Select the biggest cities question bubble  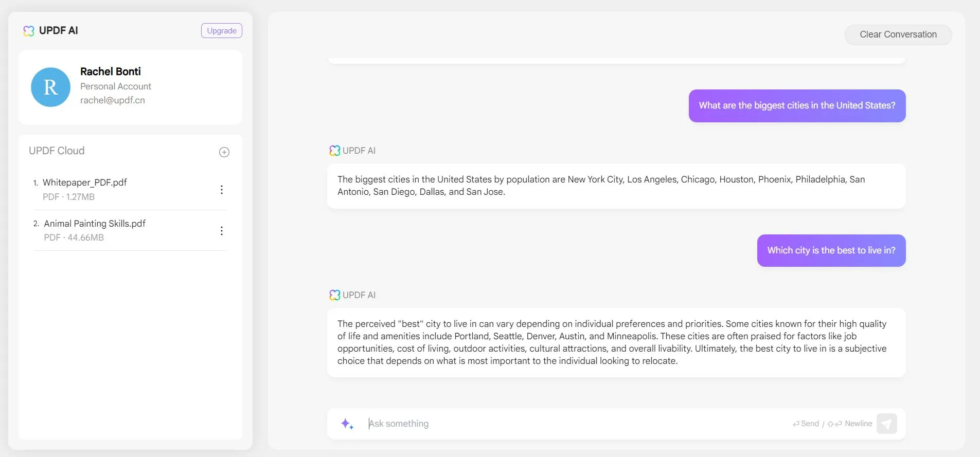coord(797,106)
